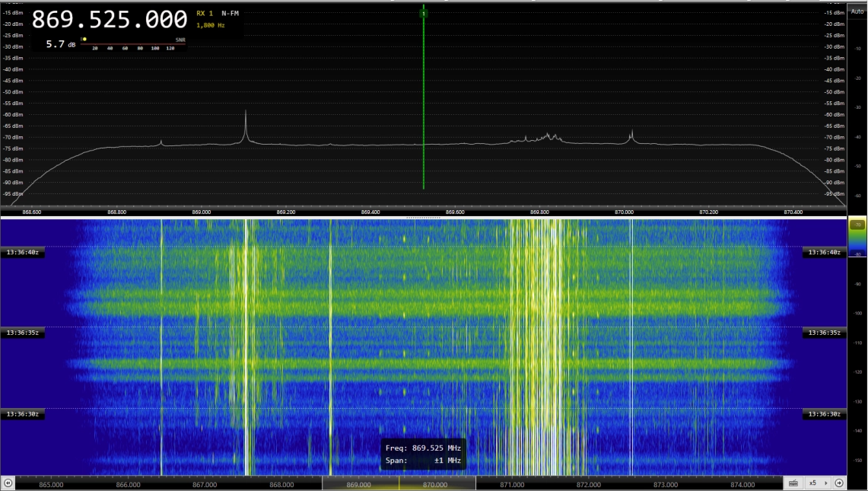Click the 869.600 label on the frequency axis
Image resolution: width=868 pixels, height=491 pixels.
455,212
